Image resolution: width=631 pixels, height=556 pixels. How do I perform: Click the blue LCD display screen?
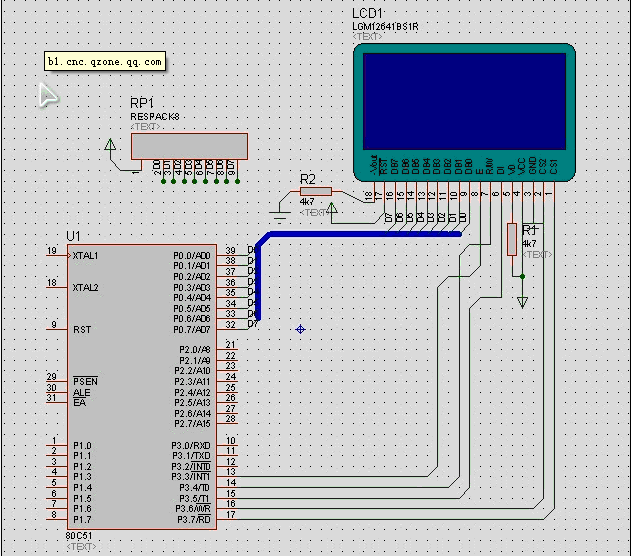[464, 100]
